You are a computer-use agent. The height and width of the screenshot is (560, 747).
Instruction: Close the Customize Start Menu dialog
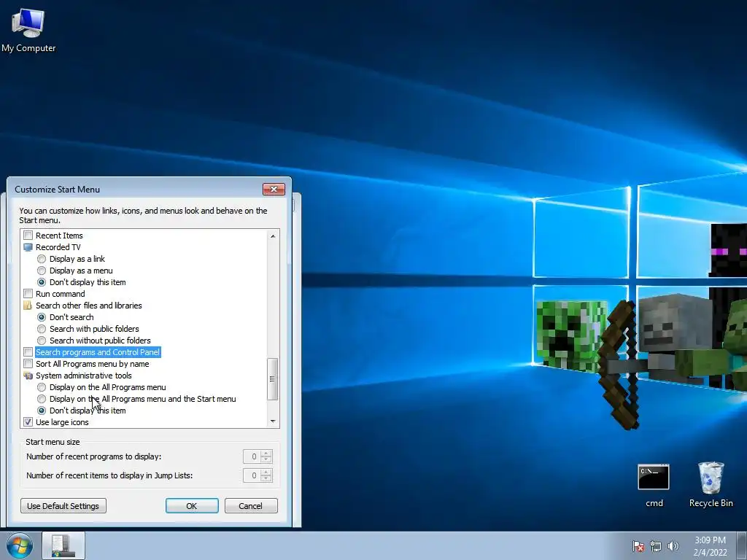click(274, 189)
